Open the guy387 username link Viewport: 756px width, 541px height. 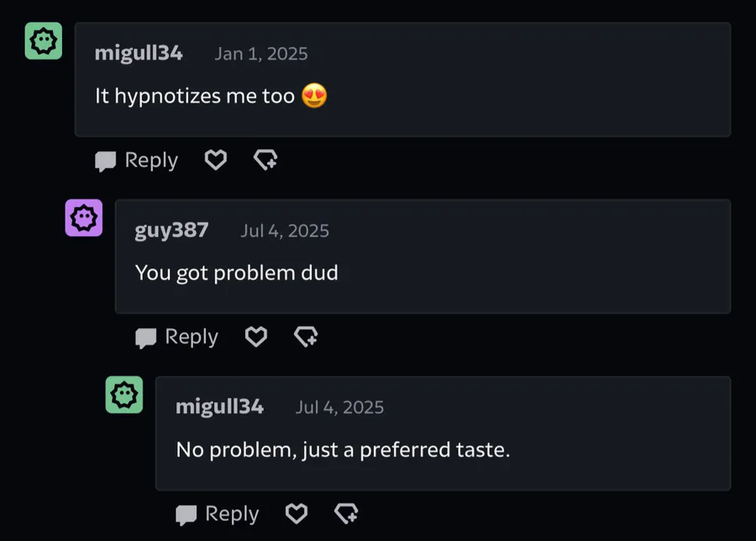click(171, 230)
